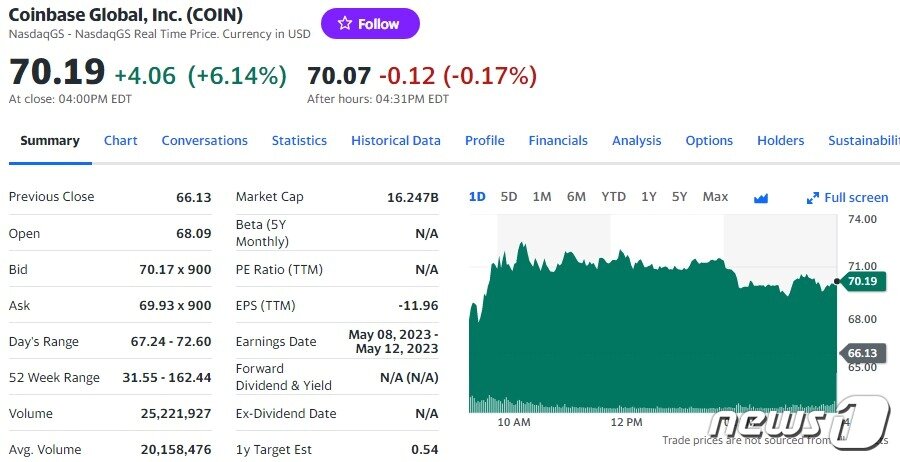Image resolution: width=900 pixels, height=462 pixels.
Task: Open the chart type area icon
Action: [761, 198]
